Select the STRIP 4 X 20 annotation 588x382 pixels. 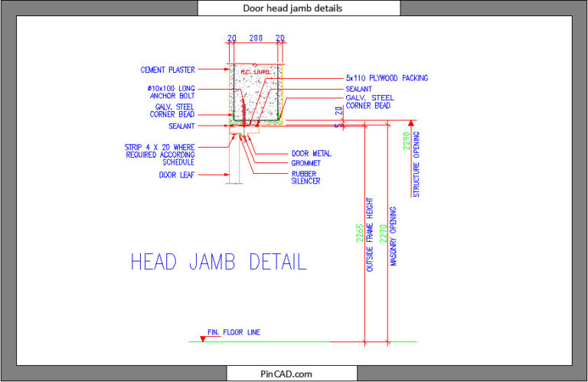pyautogui.click(x=160, y=155)
